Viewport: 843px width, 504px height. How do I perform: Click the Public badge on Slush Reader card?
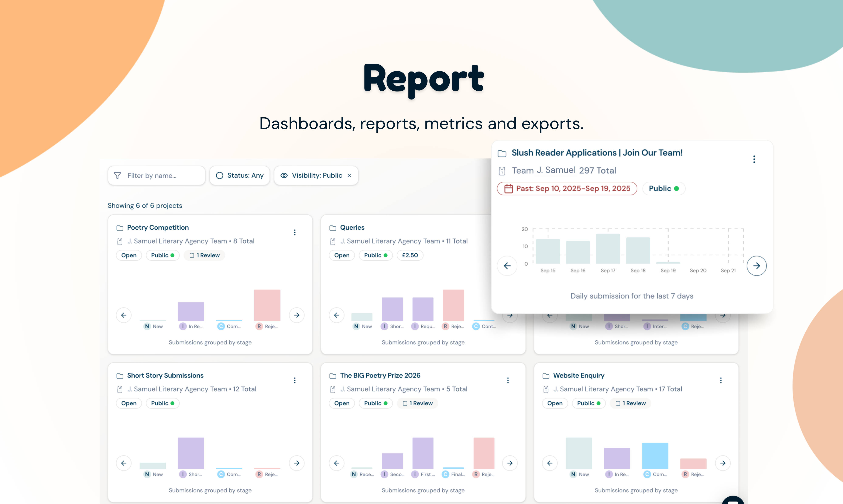tap(663, 188)
